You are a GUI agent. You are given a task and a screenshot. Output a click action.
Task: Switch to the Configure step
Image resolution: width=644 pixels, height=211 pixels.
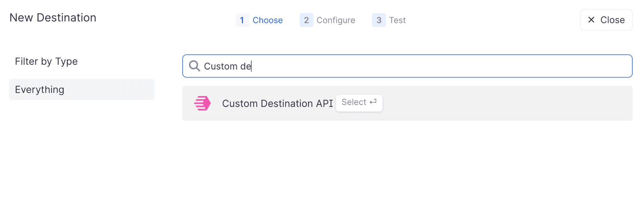[336, 20]
